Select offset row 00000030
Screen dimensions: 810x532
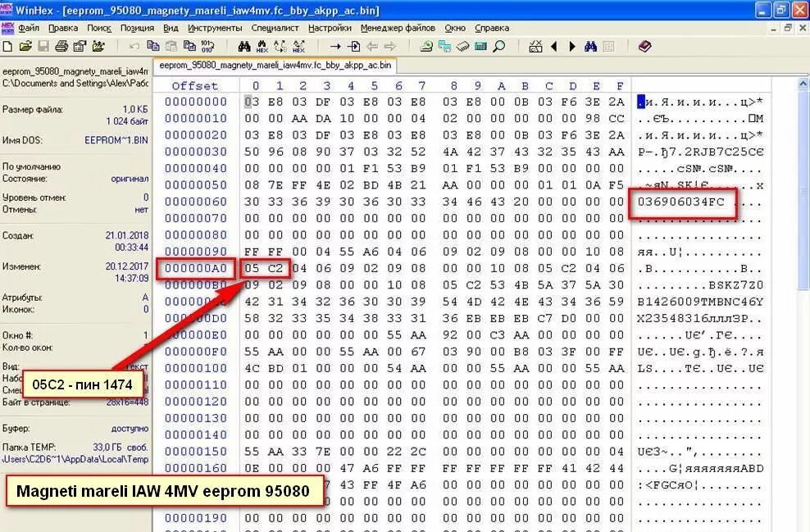tap(196, 152)
